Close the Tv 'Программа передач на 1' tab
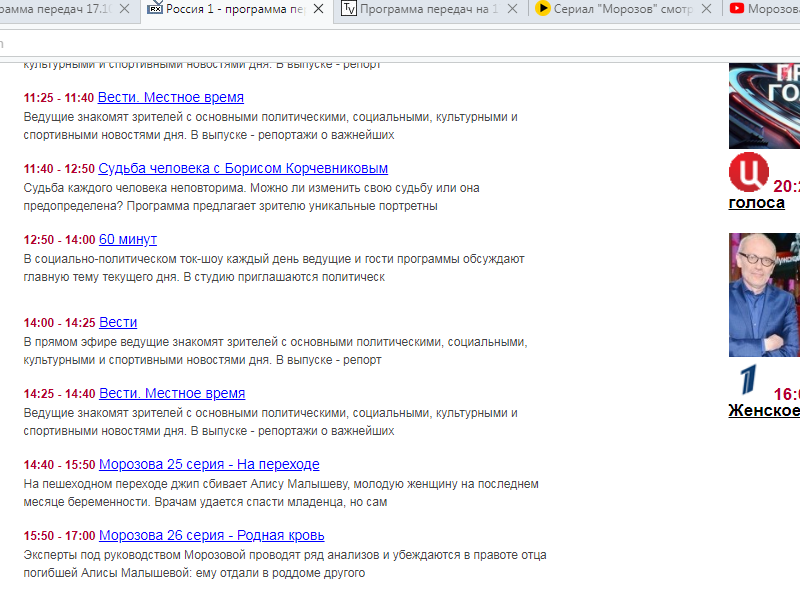Screen dimensions: 800x600 pyautogui.click(x=513, y=9)
